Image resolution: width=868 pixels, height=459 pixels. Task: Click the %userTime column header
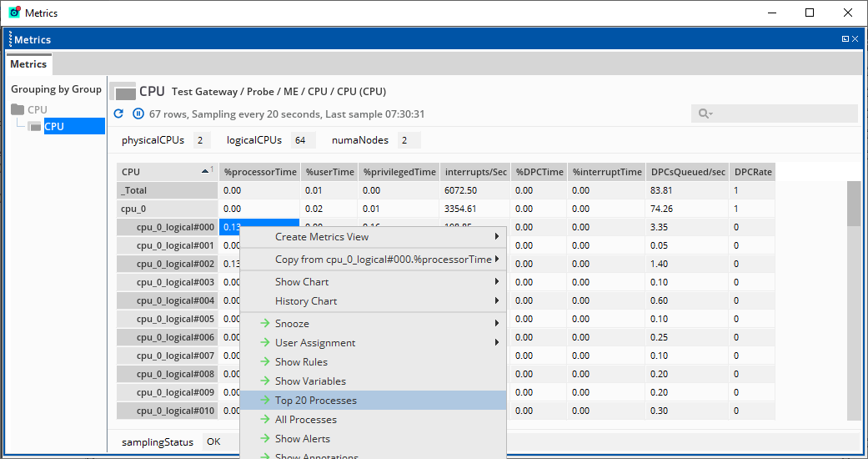[x=330, y=172]
